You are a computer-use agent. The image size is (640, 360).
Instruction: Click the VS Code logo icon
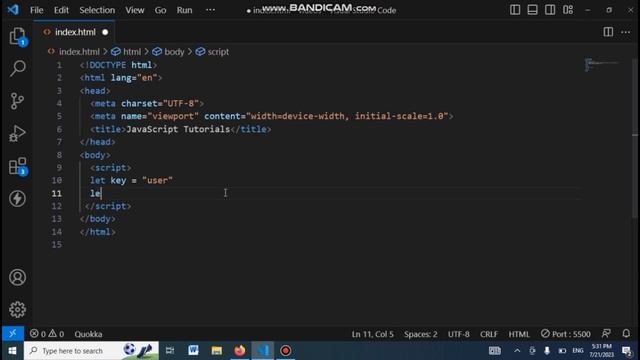13,10
